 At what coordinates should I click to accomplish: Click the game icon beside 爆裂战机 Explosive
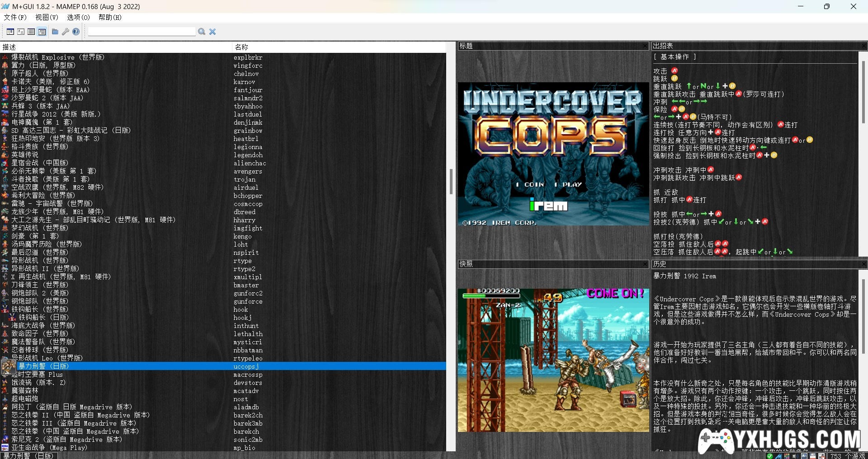[5, 57]
